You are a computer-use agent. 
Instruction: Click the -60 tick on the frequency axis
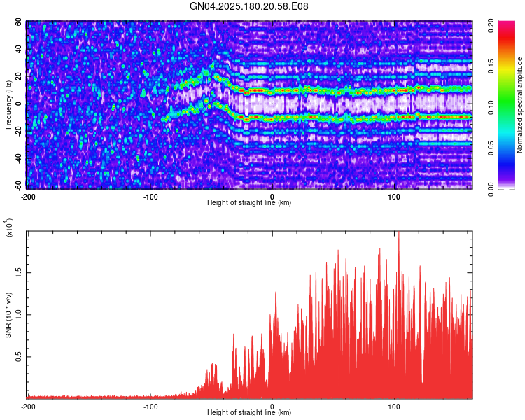pyautogui.click(x=18, y=185)
